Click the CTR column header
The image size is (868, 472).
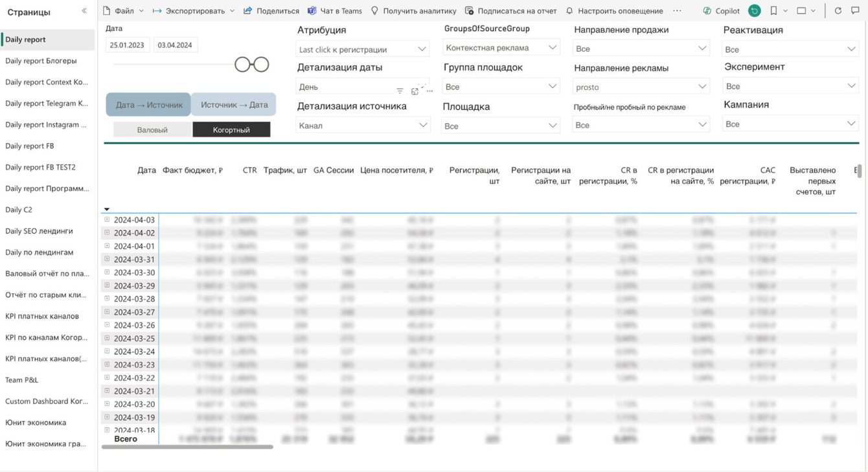[250, 170]
